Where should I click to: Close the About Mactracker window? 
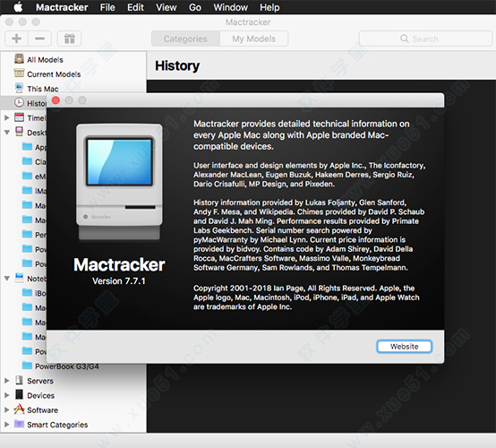click(56, 100)
